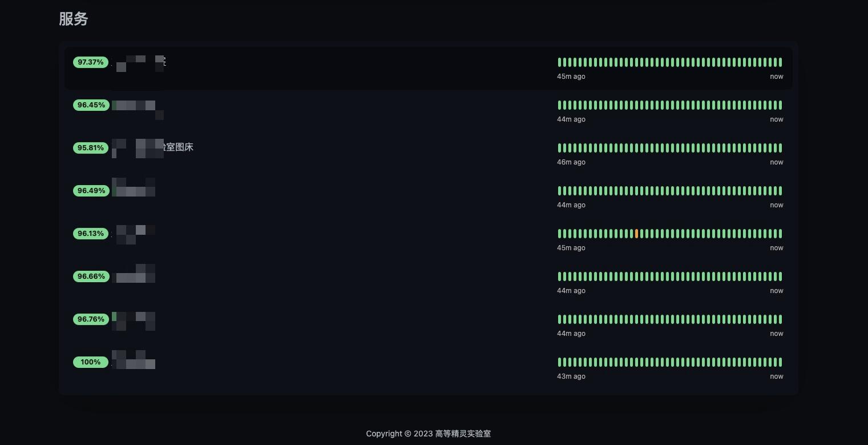This screenshot has height=445, width=868.
Task: Click 'now' label in 97.37% row
Action: (x=777, y=77)
